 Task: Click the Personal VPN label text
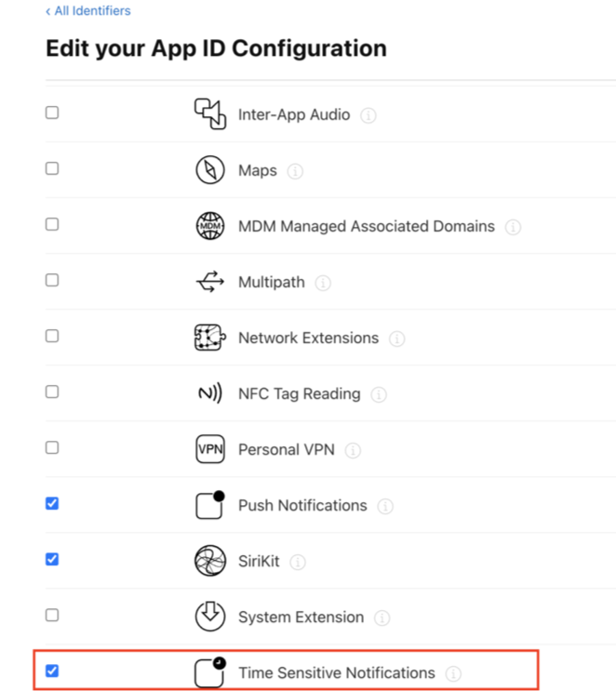pos(288,449)
